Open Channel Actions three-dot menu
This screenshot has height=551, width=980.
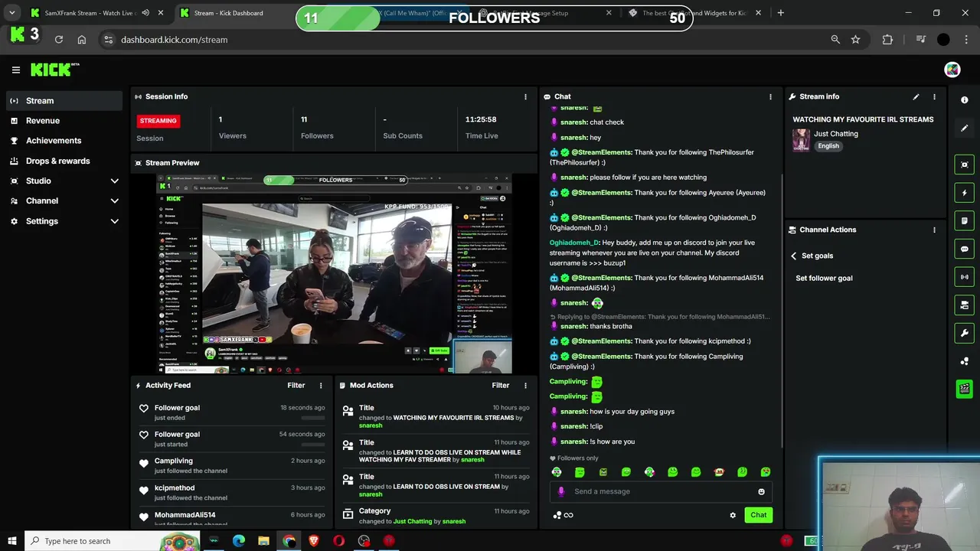pos(934,230)
